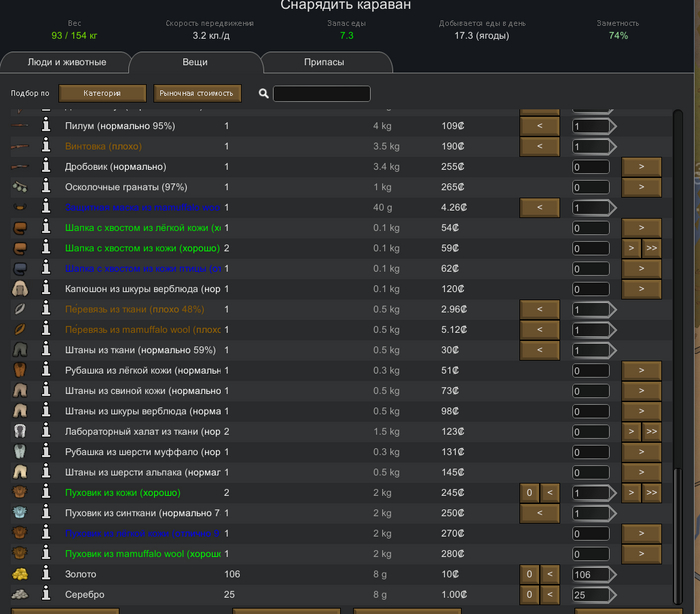Switch to the Припасы tab
This screenshot has height=614, width=700.
coord(324,63)
